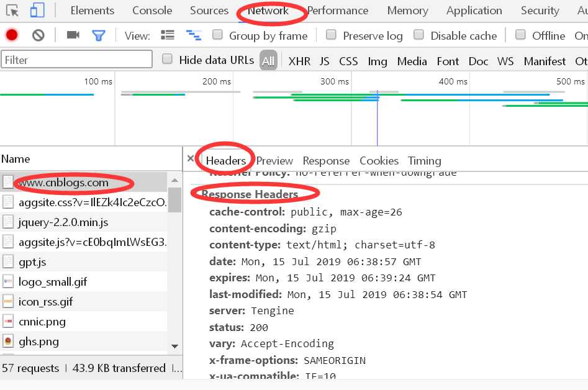Screen dimensions: 588x390
Task: Select the Network tab
Action: click(268, 11)
